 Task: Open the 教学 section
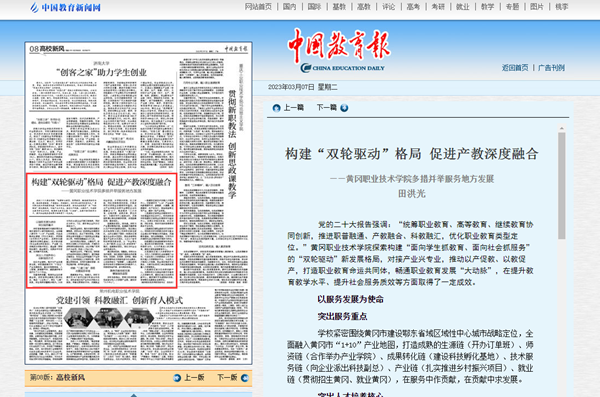click(488, 7)
